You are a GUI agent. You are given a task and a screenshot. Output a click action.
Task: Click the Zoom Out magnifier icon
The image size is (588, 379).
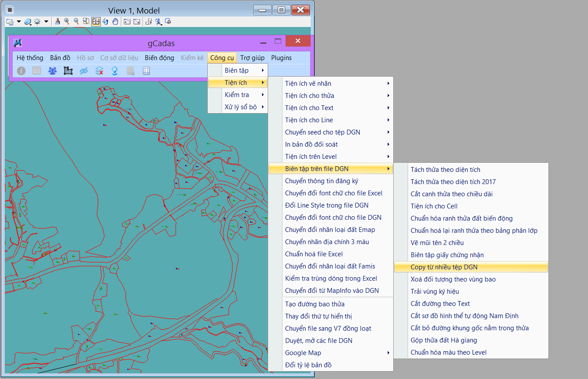pos(76,21)
